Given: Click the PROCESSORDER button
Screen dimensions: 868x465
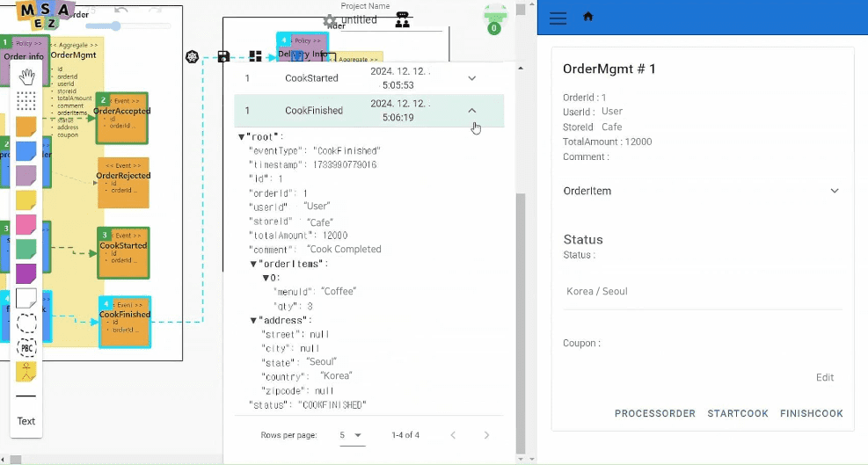Looking at the screenshot, I should click(654, 413).
